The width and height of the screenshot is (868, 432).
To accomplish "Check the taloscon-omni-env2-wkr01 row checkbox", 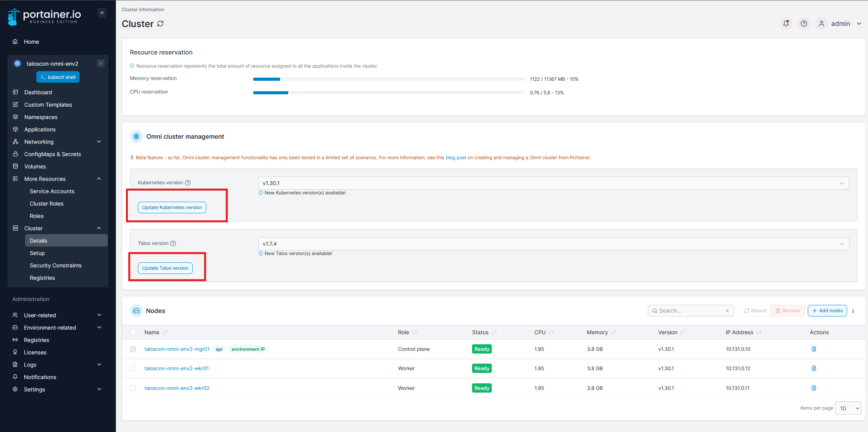I will (x=133, y=369).
